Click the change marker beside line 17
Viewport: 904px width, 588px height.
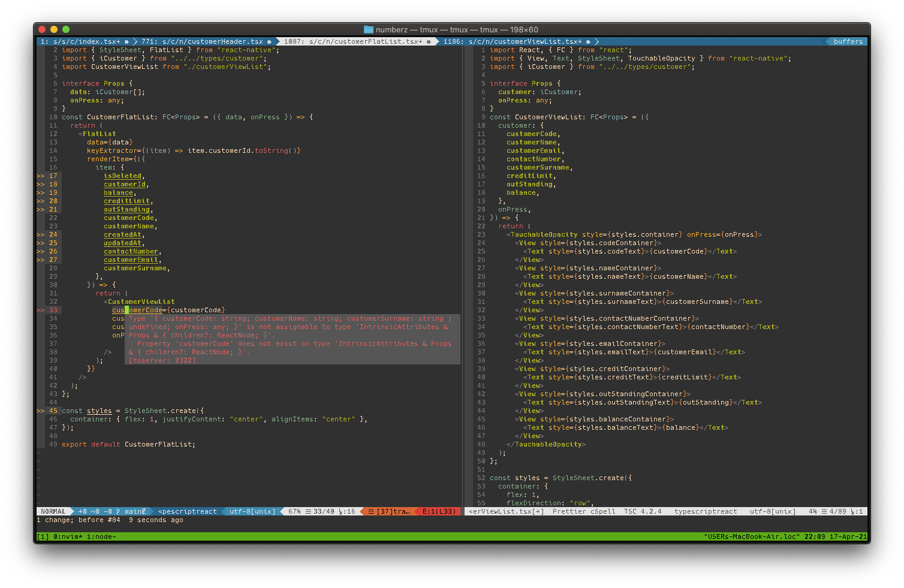(x=40, y=176)
